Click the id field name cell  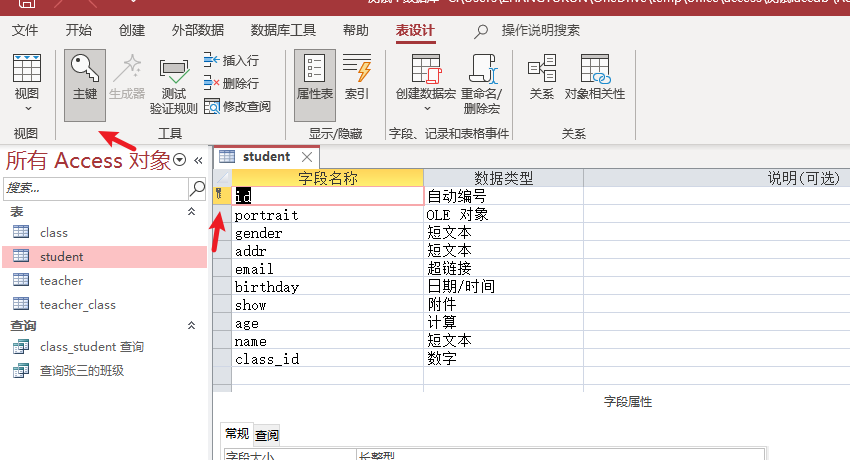pos(327,196)
